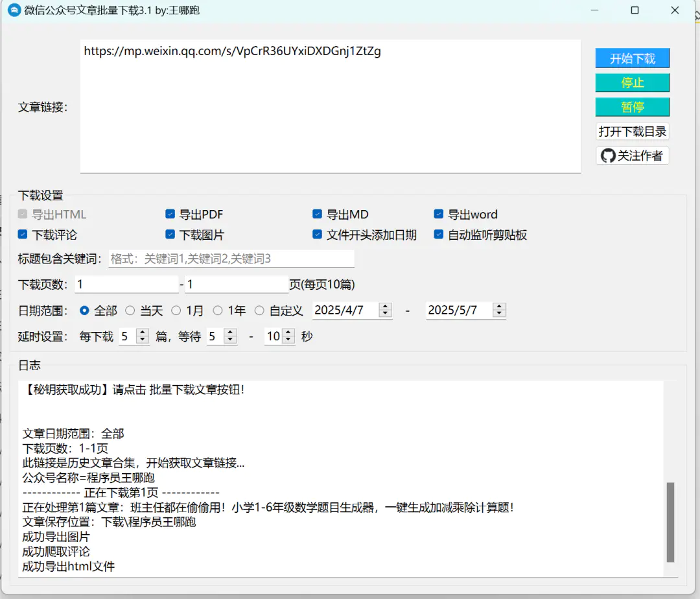Select the 自定义 date range radio
This screenshot has width=700, height=599.
click(259, 311)
